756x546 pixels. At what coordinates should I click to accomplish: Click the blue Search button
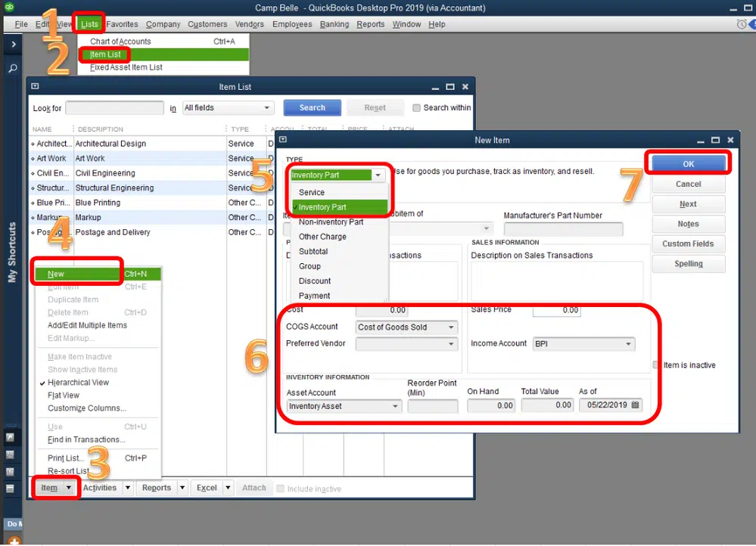pos(312,108)
